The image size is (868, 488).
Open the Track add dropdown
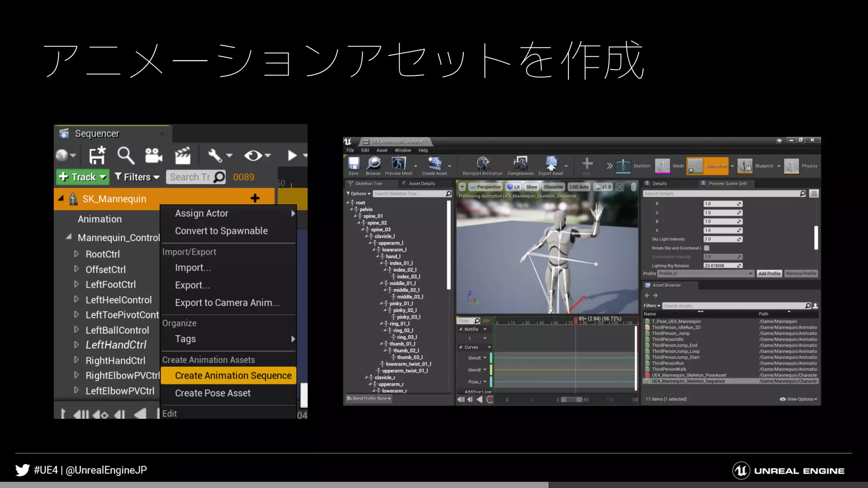click(x=83, y=177)
